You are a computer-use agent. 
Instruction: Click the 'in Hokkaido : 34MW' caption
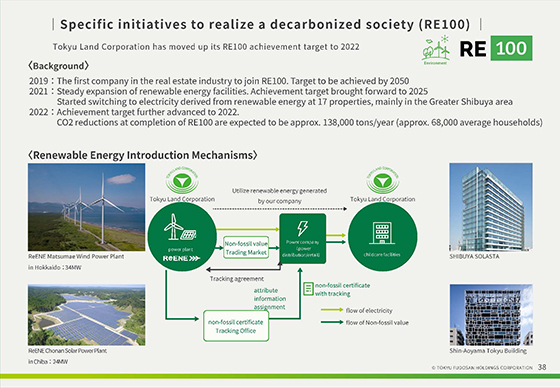[55, 267]
